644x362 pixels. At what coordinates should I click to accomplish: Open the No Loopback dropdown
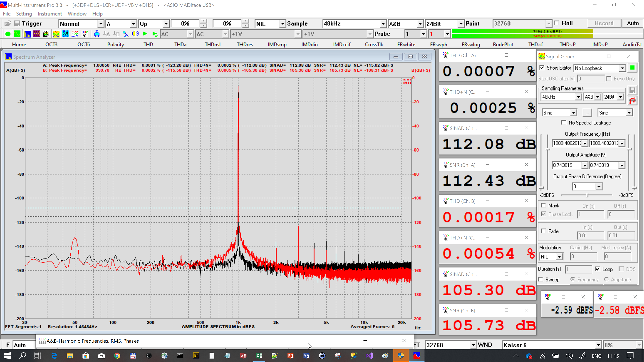pos(622,68)
